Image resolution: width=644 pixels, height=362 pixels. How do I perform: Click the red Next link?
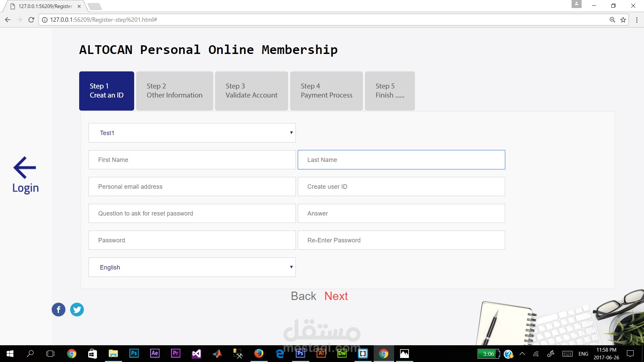point(336,296)
